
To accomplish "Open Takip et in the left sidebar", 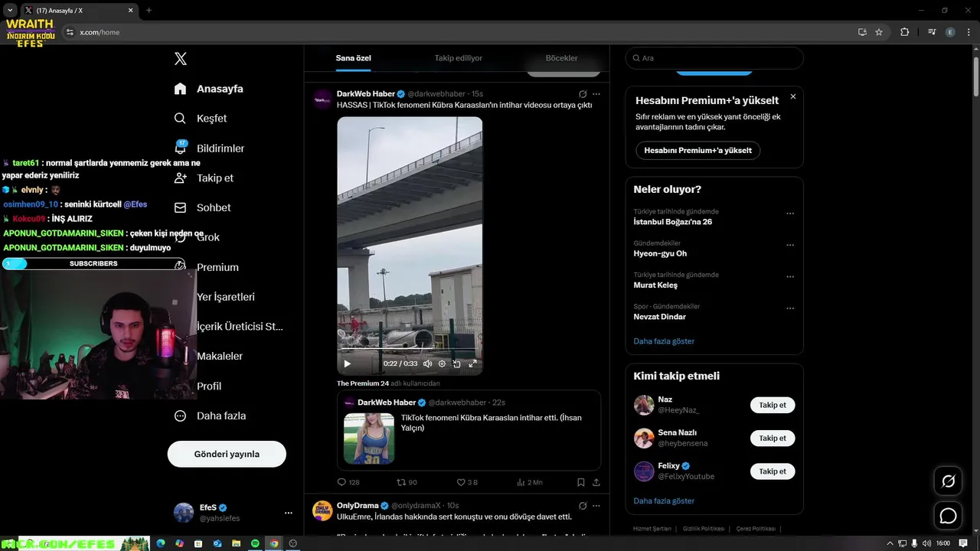I will point(204,178).
